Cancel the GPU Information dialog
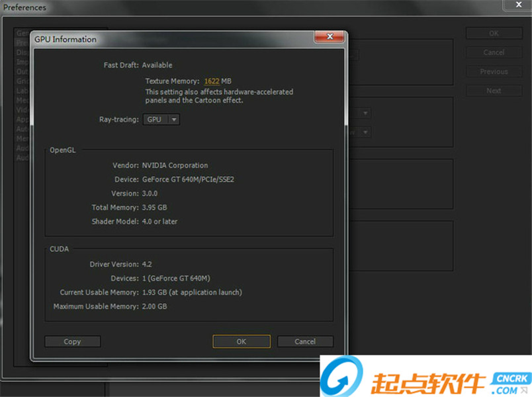Viewport: 532px width, 397px height. (x=305, y=341)
